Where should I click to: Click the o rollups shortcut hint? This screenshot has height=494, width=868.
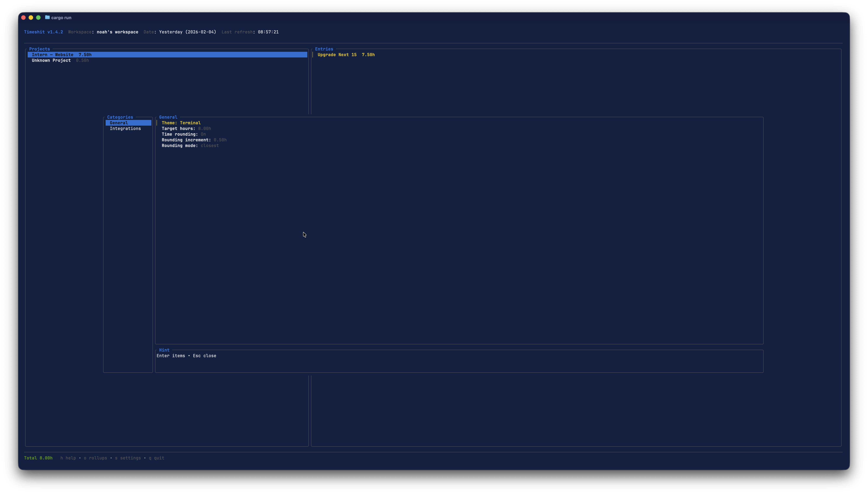tap(95, 458)
